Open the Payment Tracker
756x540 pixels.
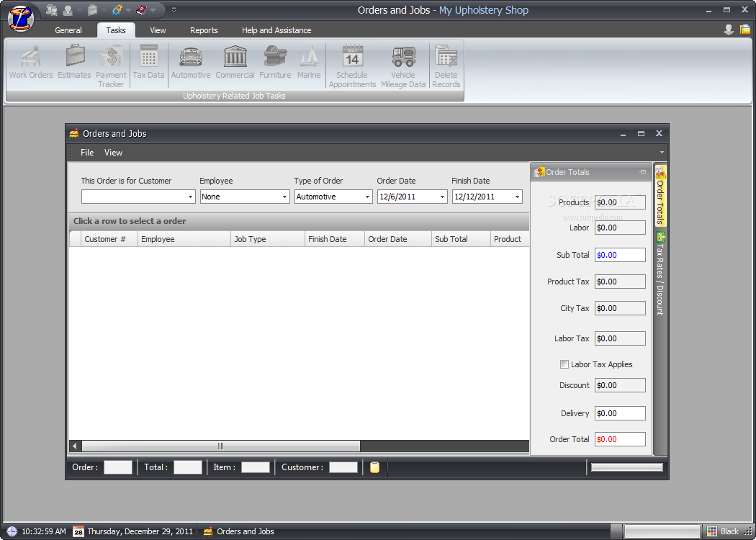tap(111, 66)
